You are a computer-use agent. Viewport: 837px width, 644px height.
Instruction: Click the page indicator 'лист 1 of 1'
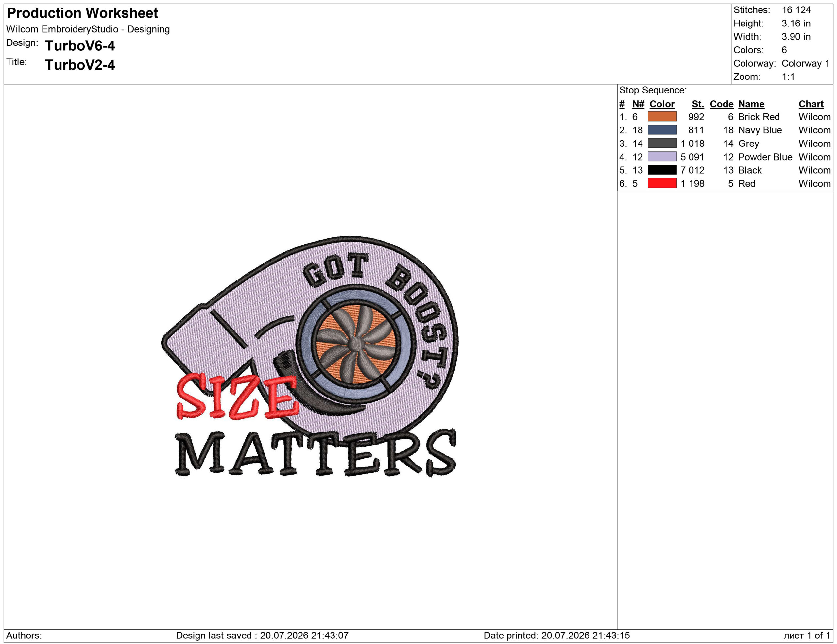807,635
